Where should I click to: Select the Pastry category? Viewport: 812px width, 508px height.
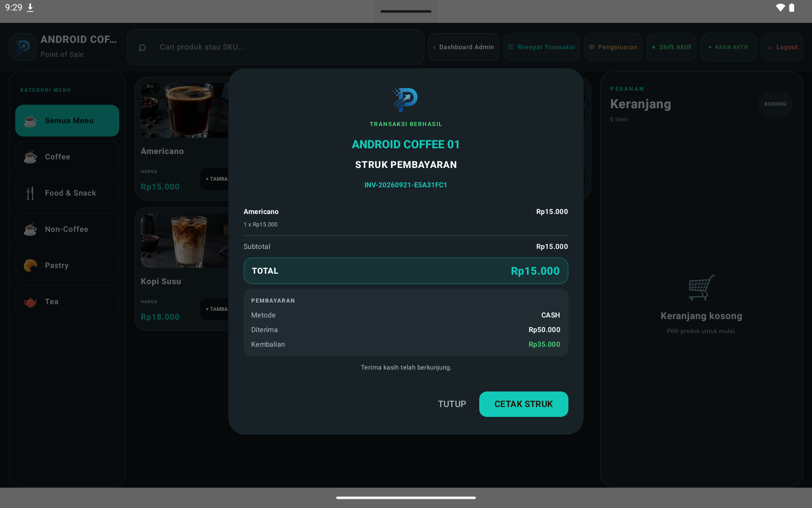coord(67,265)
